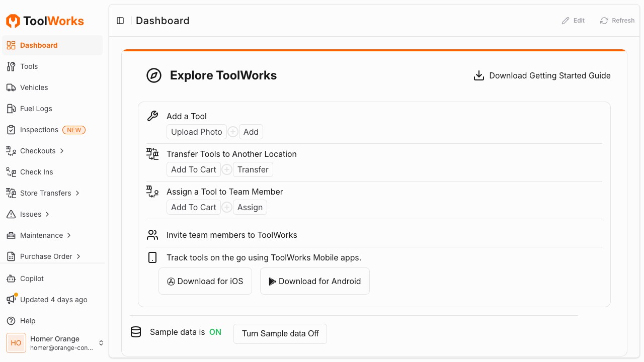Expand the Maintenance submenu chevron

point(69,235)
